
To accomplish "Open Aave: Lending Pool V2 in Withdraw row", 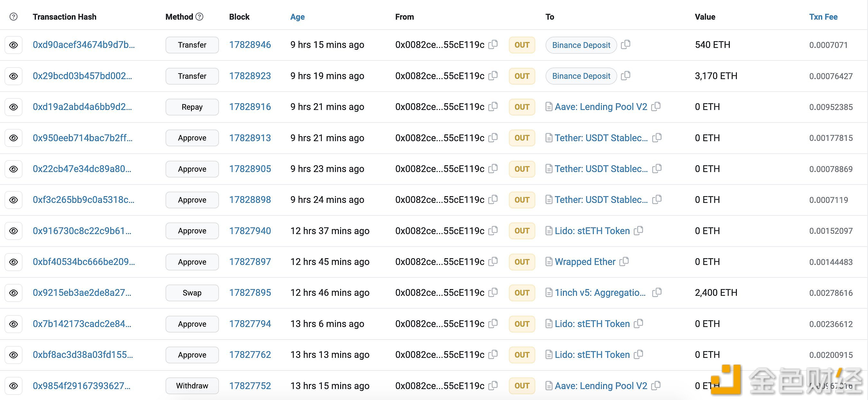I will pyautogui.click(x=601, y=386).
